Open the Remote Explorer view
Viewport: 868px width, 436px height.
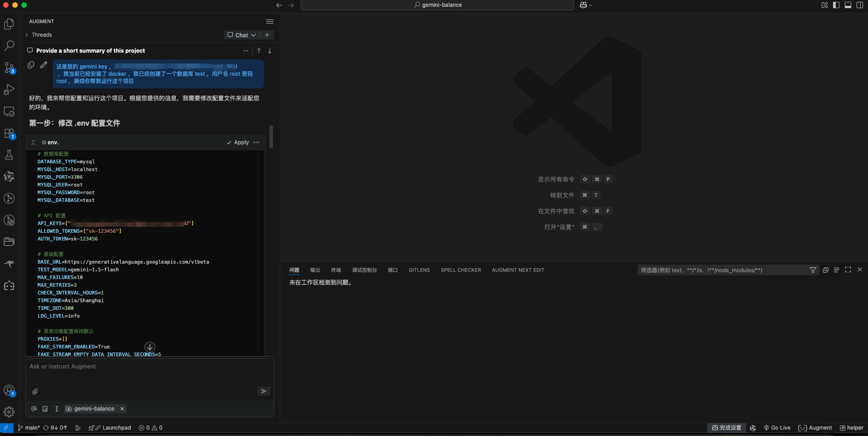click(x=9, y=111)
